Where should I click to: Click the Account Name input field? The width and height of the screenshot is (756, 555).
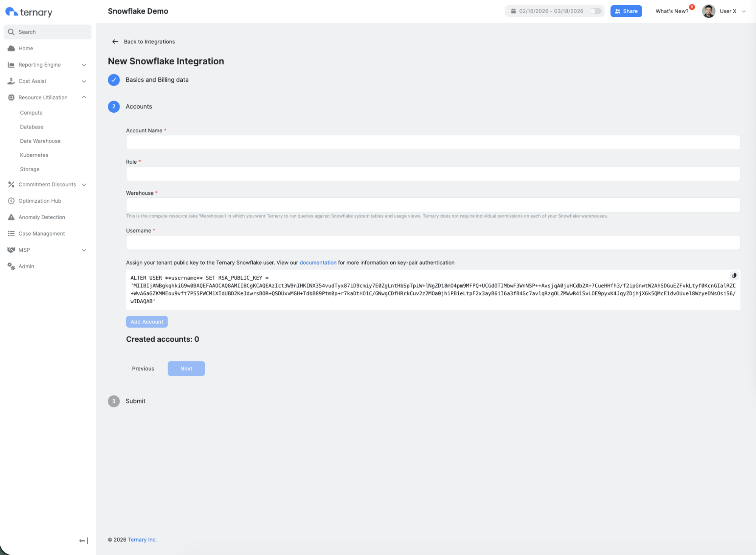[x=433, y=143]
